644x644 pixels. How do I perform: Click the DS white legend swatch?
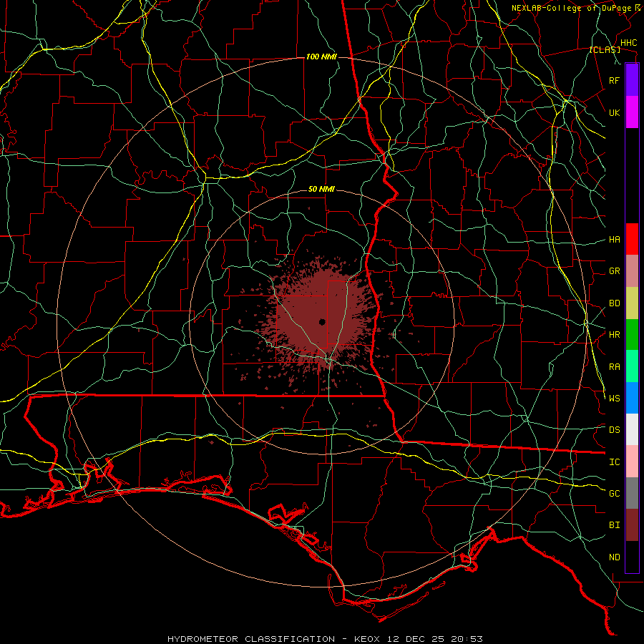click(632, 429)
